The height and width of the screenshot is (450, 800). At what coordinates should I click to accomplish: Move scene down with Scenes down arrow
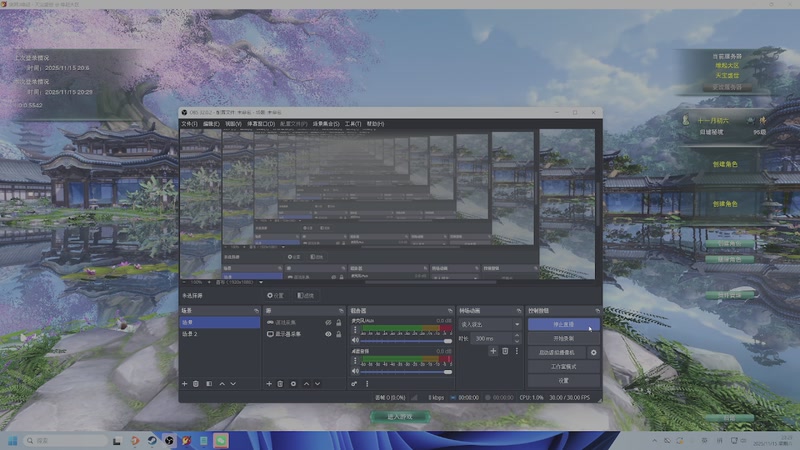point(233,384)
